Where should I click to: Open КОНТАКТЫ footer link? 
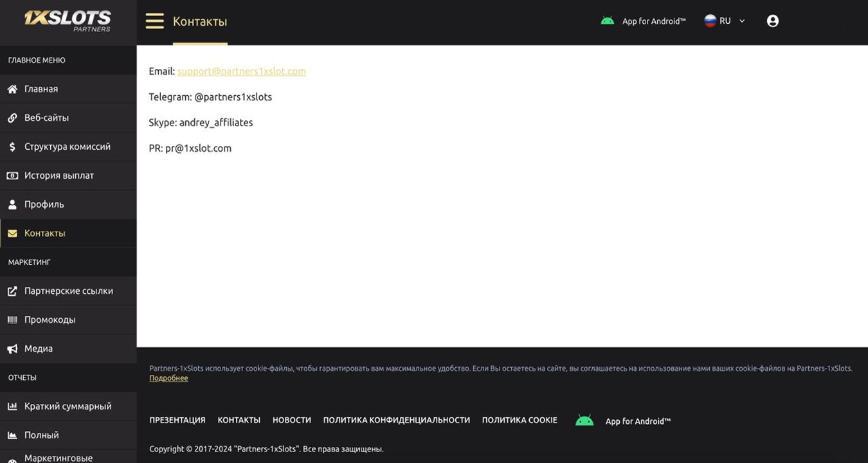(x=239, y=420)
